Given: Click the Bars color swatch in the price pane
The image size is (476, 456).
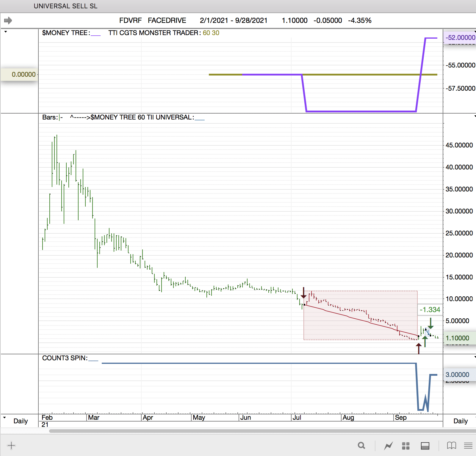Looking at the screenshot, I should (60, 118).
